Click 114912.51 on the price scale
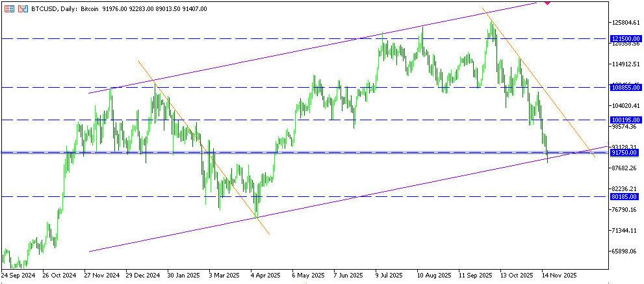The width and height of the screenshot is (644, 284). 626,64
